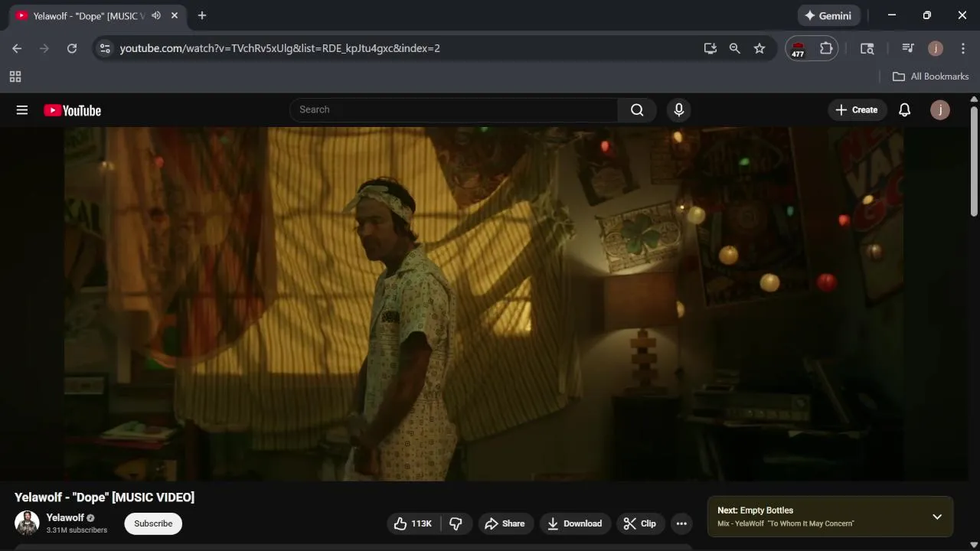
Task: Click the video title text
Action: pyautogui.click(x=104, y=497)
